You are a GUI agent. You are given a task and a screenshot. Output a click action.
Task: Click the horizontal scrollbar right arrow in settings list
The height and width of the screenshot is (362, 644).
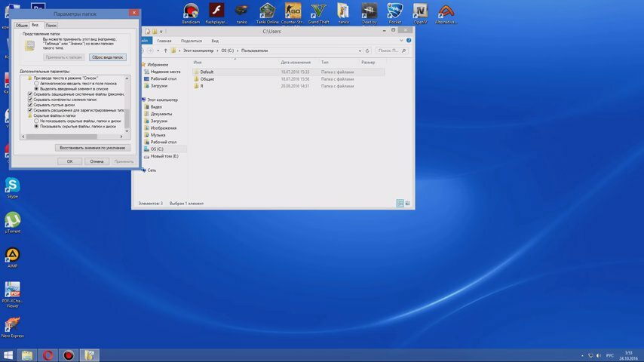point(121,137)
